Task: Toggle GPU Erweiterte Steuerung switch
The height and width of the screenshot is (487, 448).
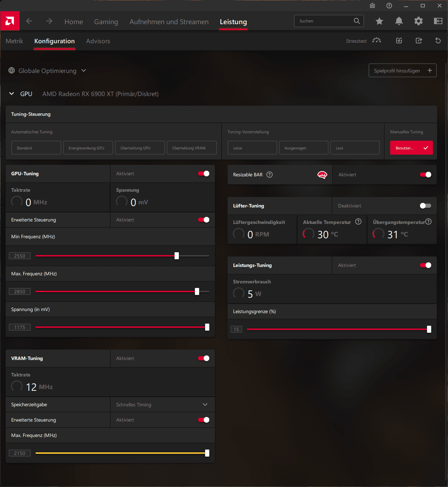Action: (x=204, y=220)
